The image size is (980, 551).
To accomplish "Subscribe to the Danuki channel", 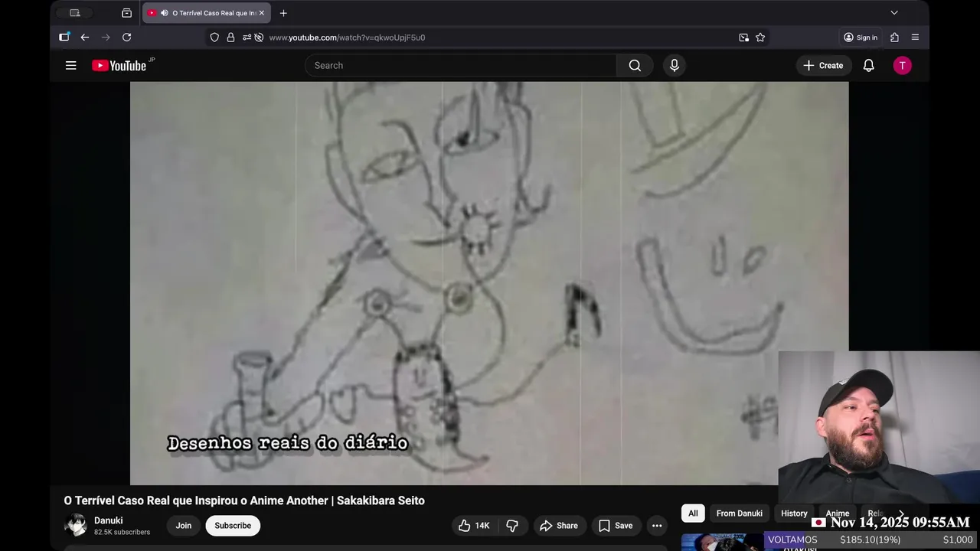I will point(233,526).
